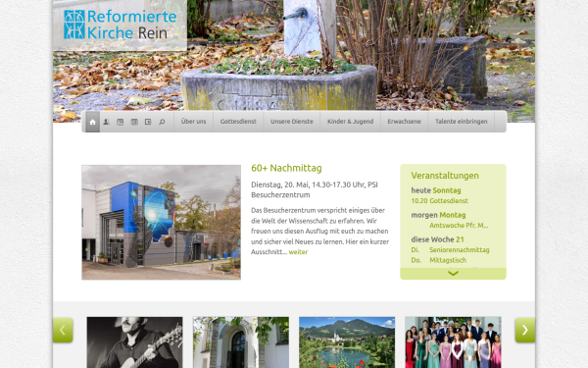Expand the Veranstaltungen list with chevron
Image resolution: width=588 pixels, height=368 pixels.
tap(453, 274)
